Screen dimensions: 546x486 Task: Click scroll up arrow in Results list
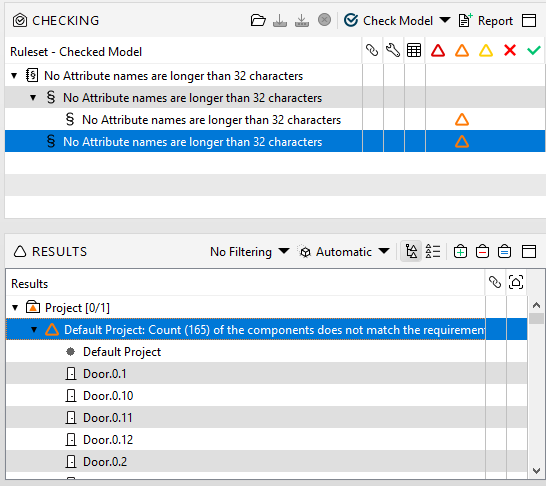point(536,305)
